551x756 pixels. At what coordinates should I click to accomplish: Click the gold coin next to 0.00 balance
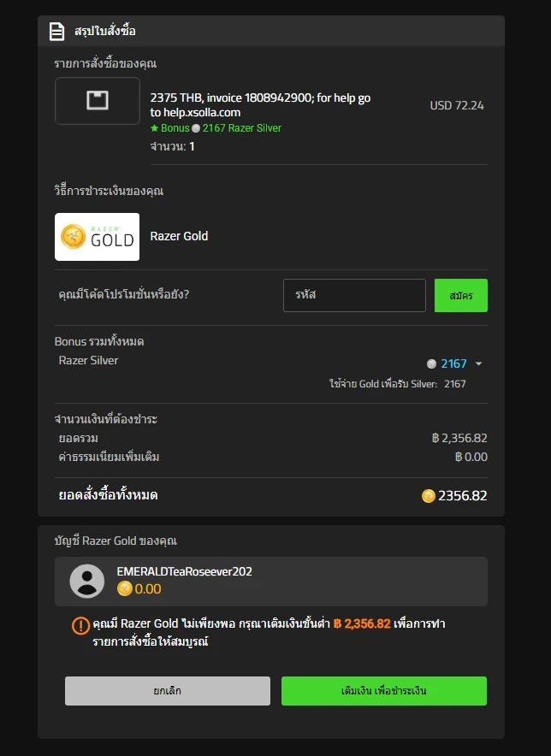pos(125,588)
